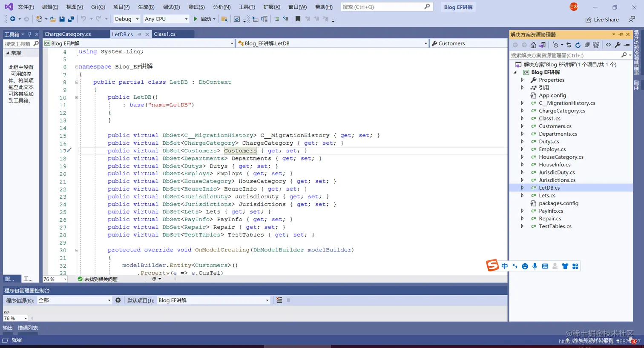Screen dimensions: 644x348
Task: Toggle Sogou input Chinese/English mode
Action: (505, 266)
